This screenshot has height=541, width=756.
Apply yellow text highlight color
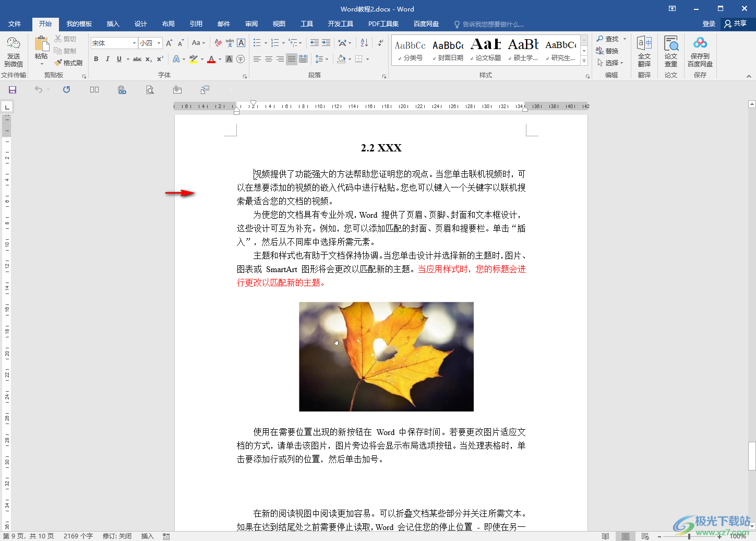point(194,59)
